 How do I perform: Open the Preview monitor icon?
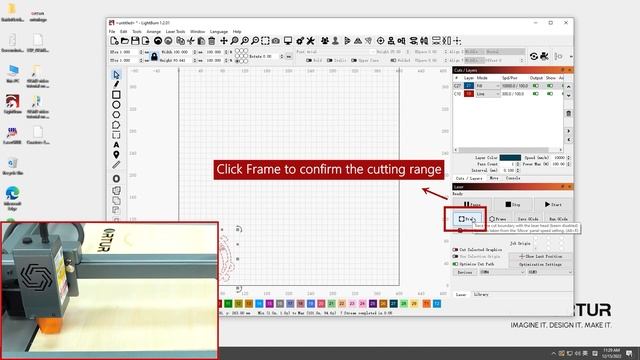tap(288, 41)
